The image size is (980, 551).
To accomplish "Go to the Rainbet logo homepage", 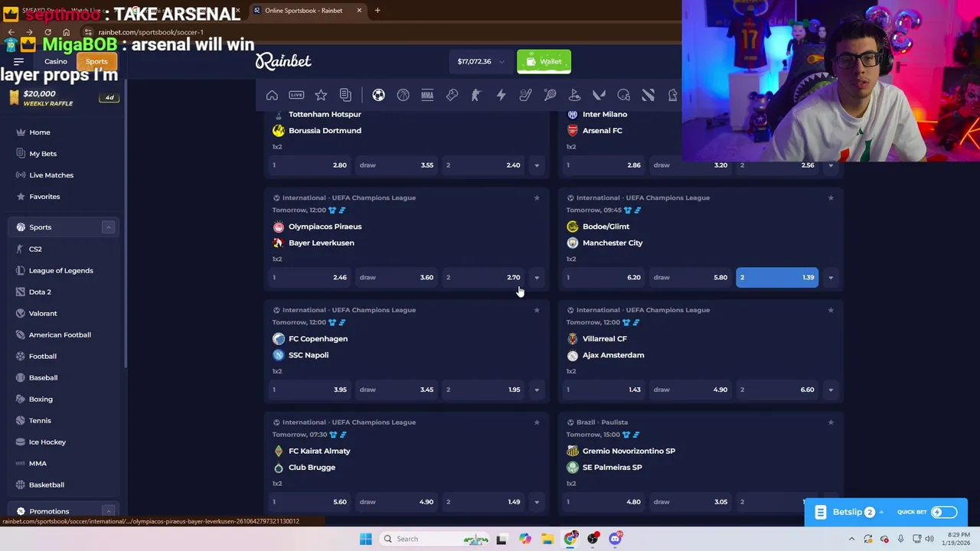I will 283,61.
